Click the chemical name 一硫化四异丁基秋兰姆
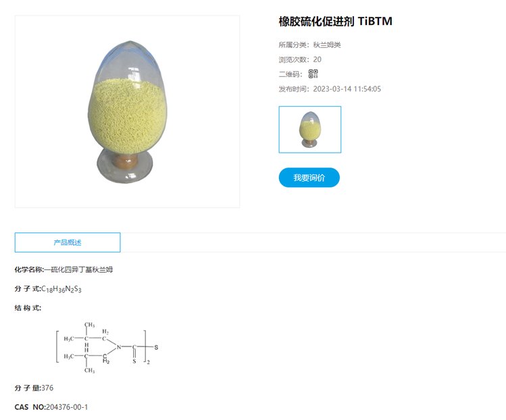 coord(78,269)
